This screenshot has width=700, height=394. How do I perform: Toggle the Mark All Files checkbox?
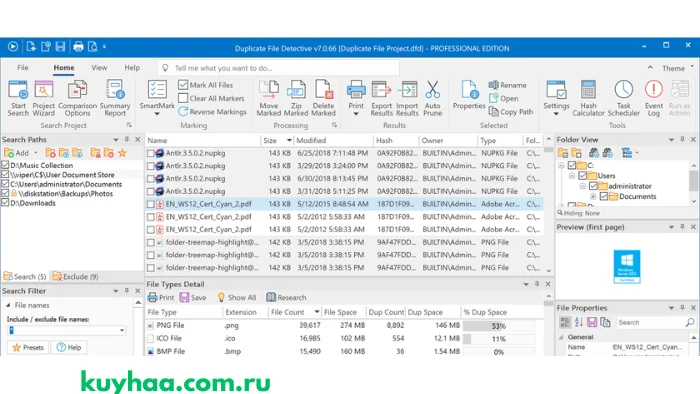pyautogui.click(x=183, y=84)
